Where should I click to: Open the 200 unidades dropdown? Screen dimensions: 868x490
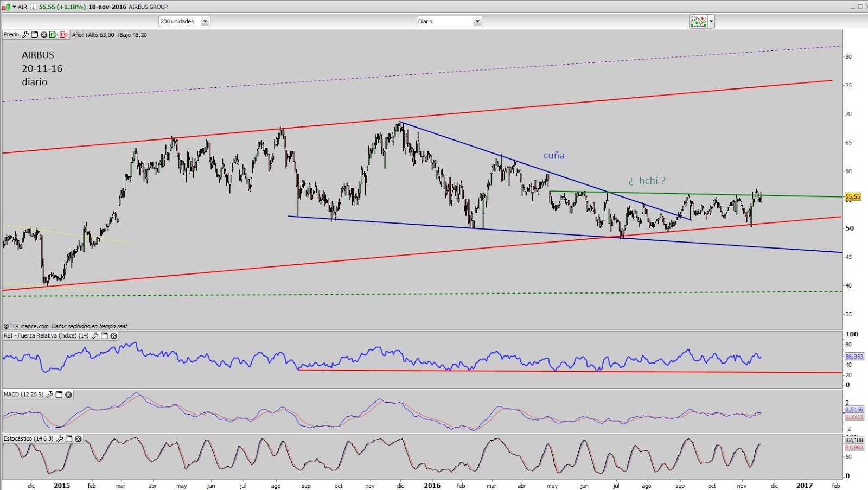tap(184, 21)
